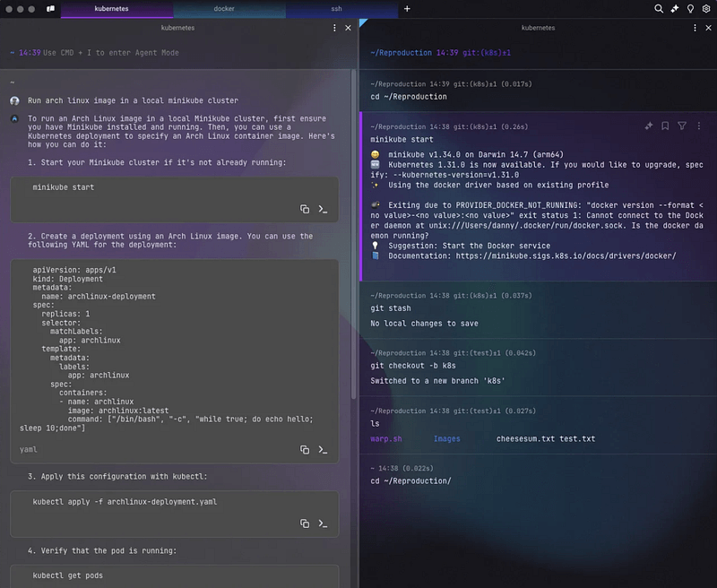The height and width of the screenshot is (588, 717).
Task: Click the lightbulb resource icon
Action: [x=690, y=8]
